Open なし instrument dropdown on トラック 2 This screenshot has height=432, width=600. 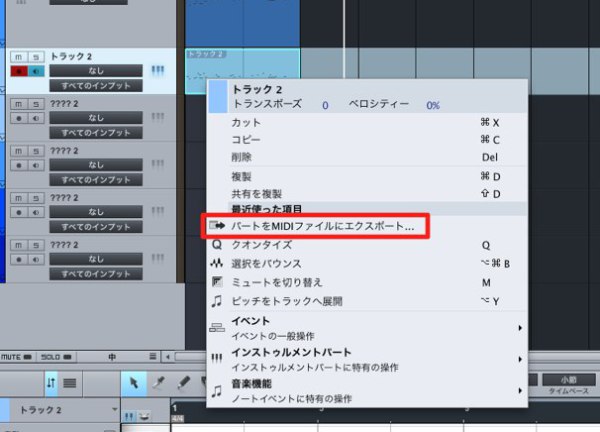click(96, 71)
